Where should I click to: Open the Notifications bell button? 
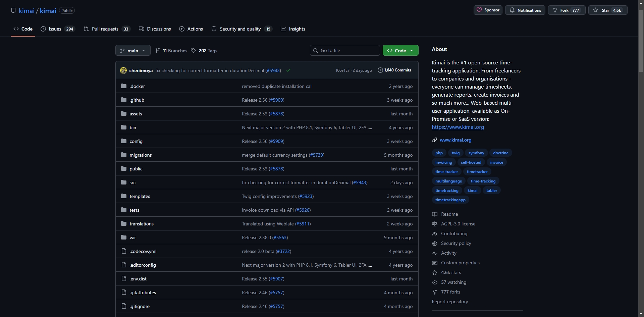[x=525, y=10]
